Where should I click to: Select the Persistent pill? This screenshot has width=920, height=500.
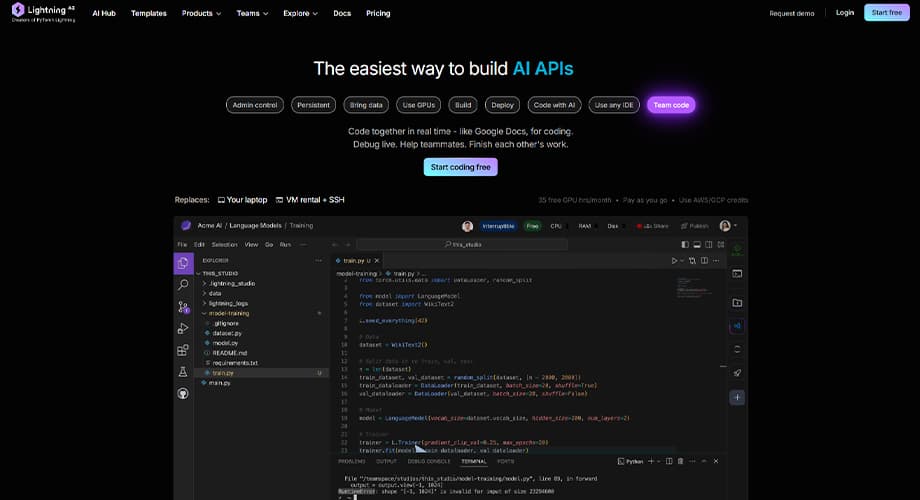tap(313, 105)
